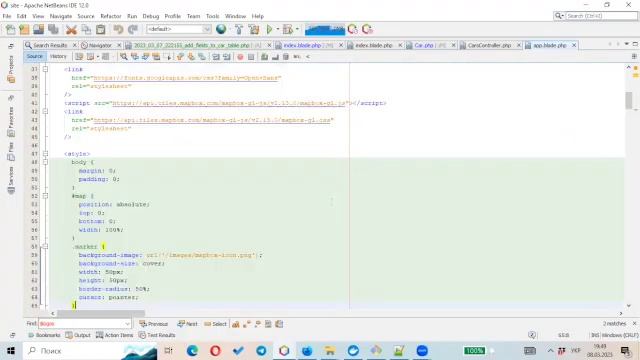Collapse the link tag fold at line 42

[x=45, y=111]
